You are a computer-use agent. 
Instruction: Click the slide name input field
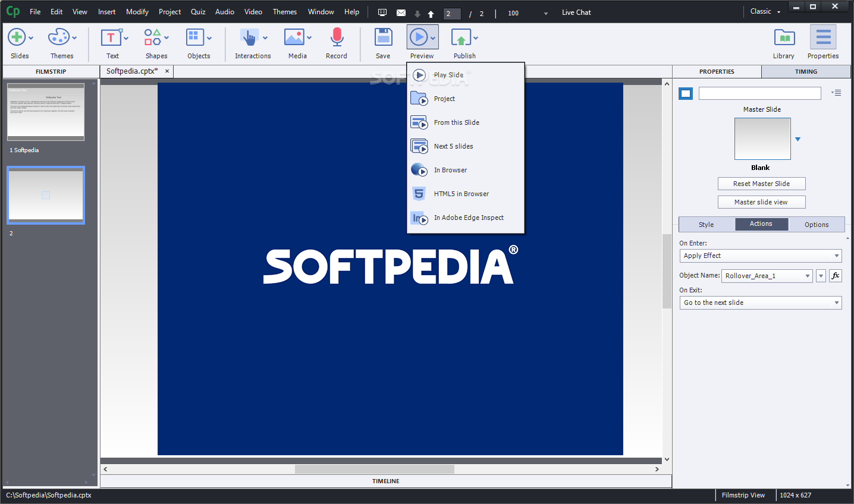pos(759,93)
